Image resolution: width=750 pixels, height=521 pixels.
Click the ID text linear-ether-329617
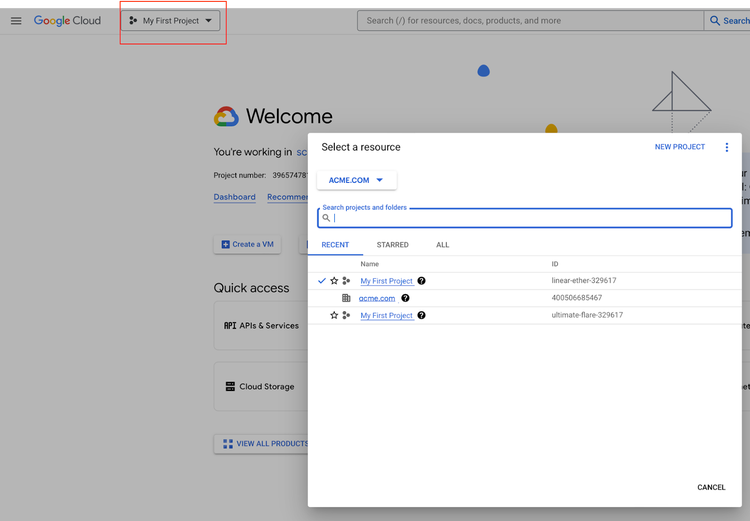[x=584, y=280]
